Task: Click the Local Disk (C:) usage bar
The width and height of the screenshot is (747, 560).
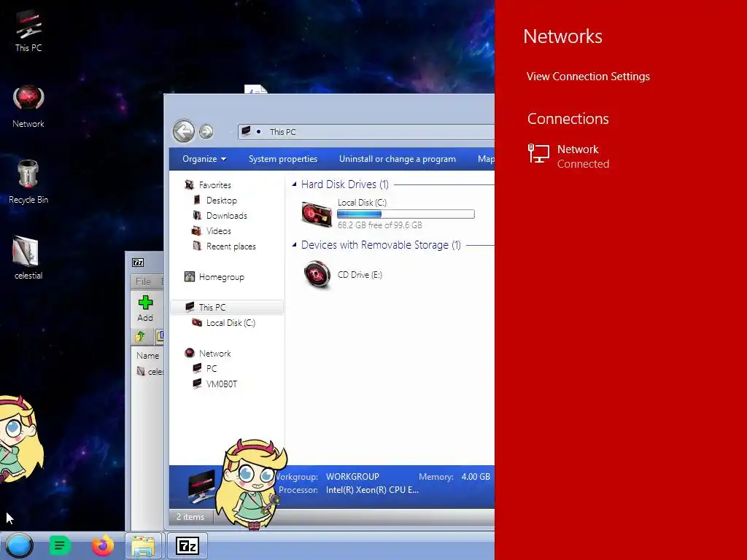Action: pos(406,214)
